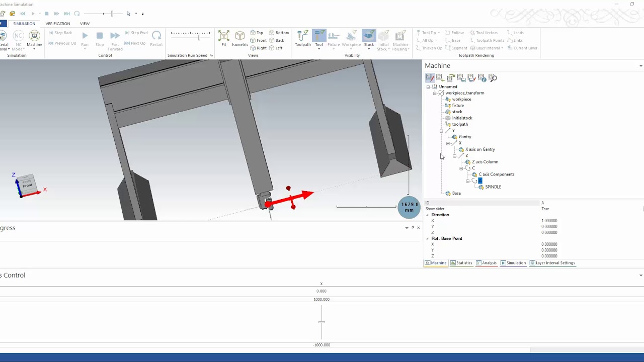
Task: Click the reload machine icon in Machine panel
Action: pos(450,78)
